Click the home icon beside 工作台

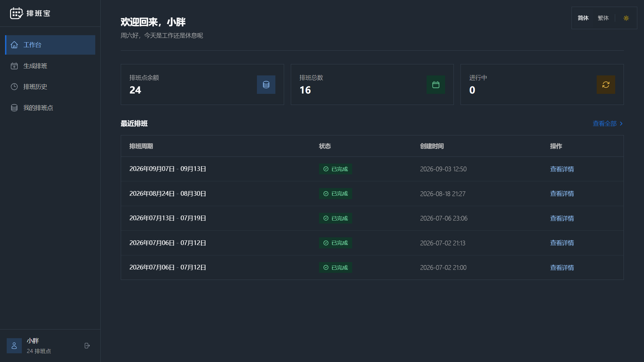pos(14,45)
